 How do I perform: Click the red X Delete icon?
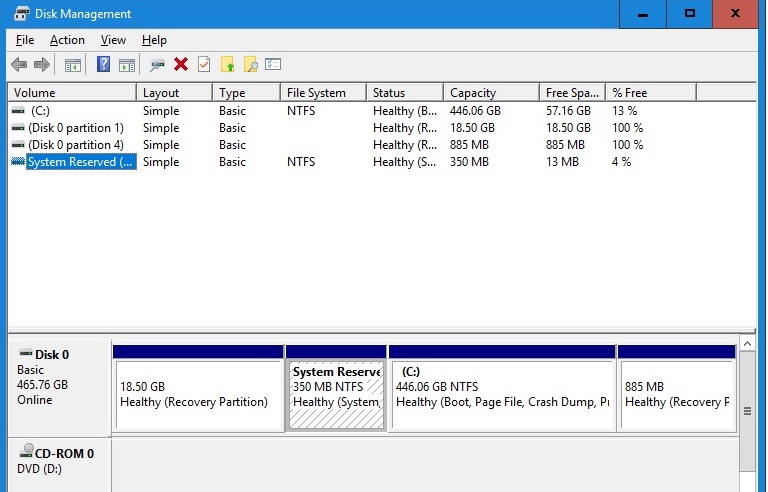click(x=181, y=64)
